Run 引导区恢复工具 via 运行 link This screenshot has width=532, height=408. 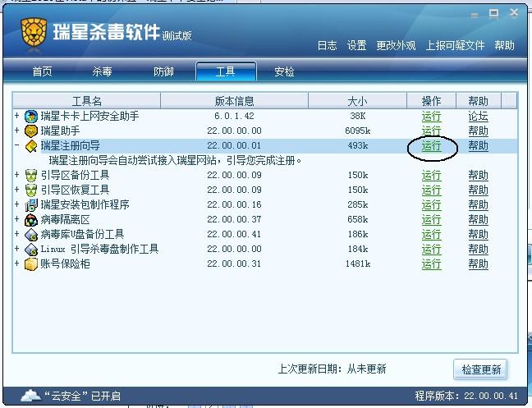431,190
